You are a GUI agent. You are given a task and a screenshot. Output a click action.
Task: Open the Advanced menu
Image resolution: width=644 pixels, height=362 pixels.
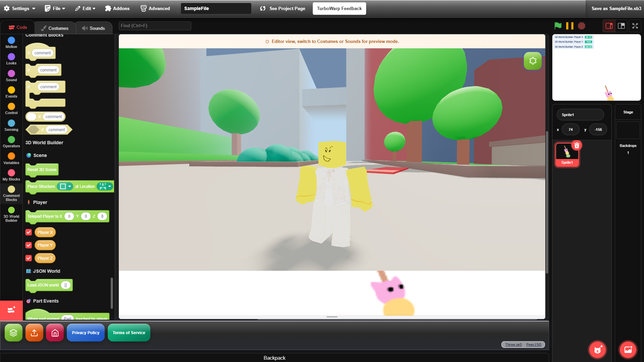point(155,8)
